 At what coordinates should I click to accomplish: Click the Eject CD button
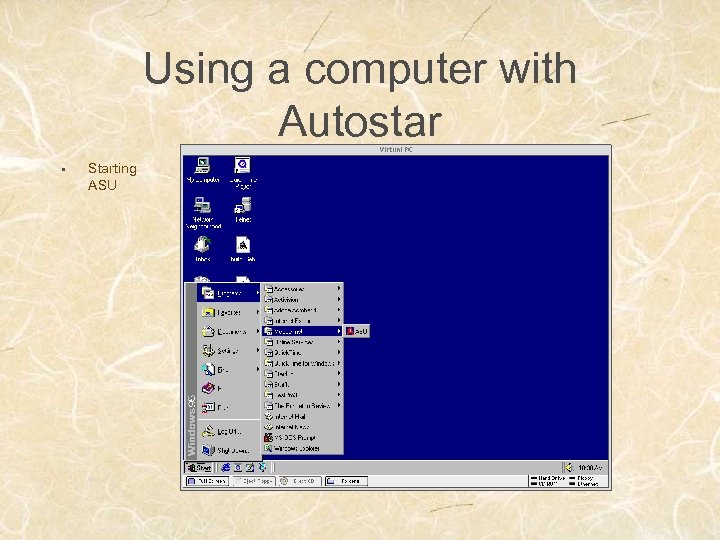click(299, 481)
